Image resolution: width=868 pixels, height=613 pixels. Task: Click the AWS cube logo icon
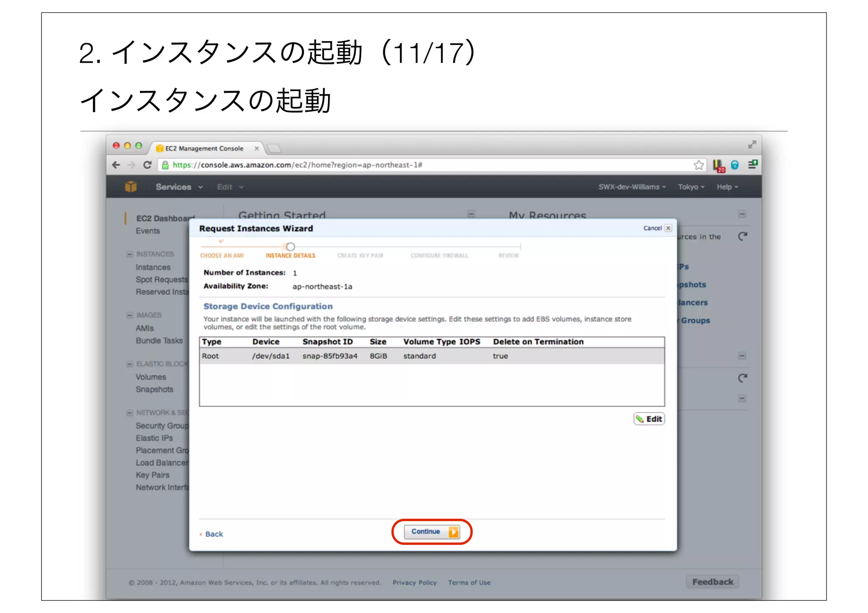tap(131, 186)
